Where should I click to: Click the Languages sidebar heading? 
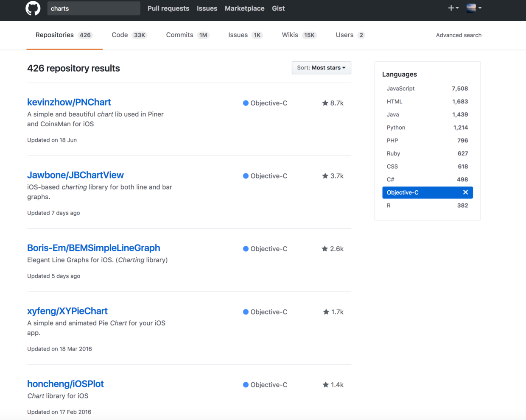[x=400, y=74]
